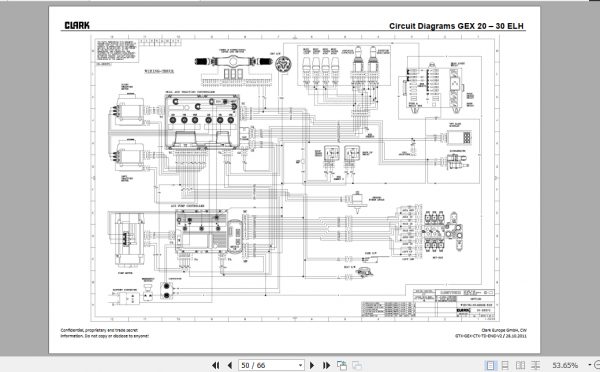Viewport: 600px width, 372px height.
Task: Click the confidential proprietary notice text
Action: [104, 333]
